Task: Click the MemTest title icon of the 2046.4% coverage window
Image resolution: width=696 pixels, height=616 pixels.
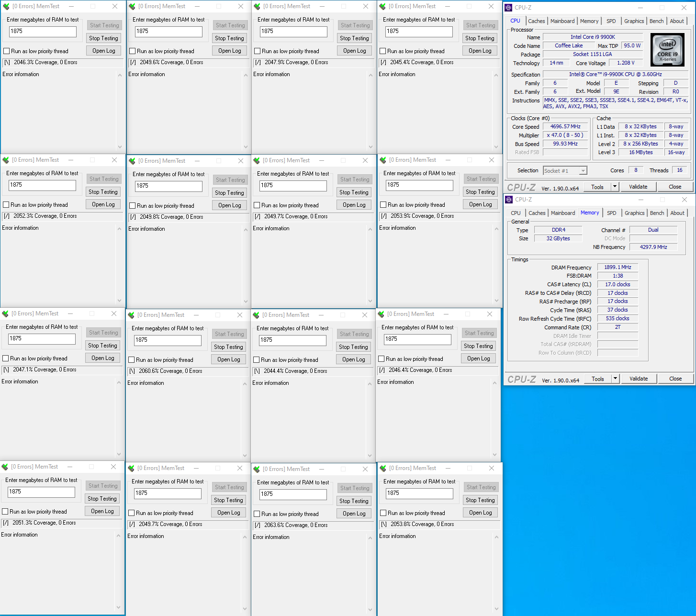Action: 381,314
